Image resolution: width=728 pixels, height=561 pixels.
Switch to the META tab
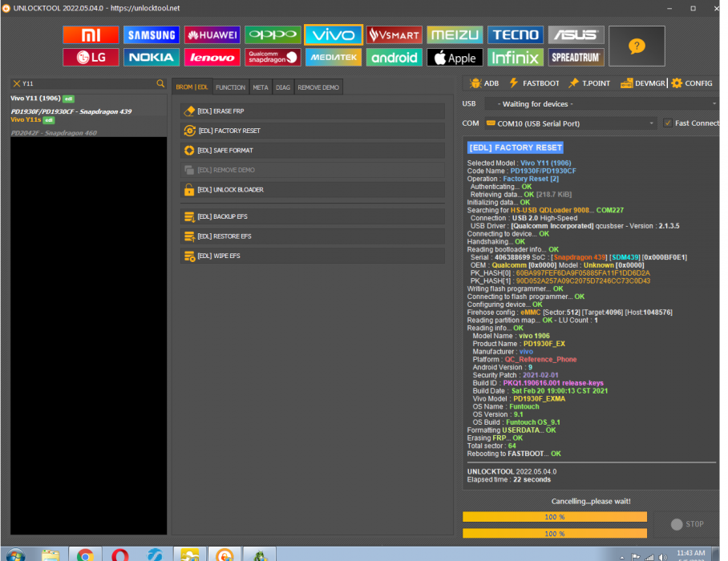(x=261, y=87)
